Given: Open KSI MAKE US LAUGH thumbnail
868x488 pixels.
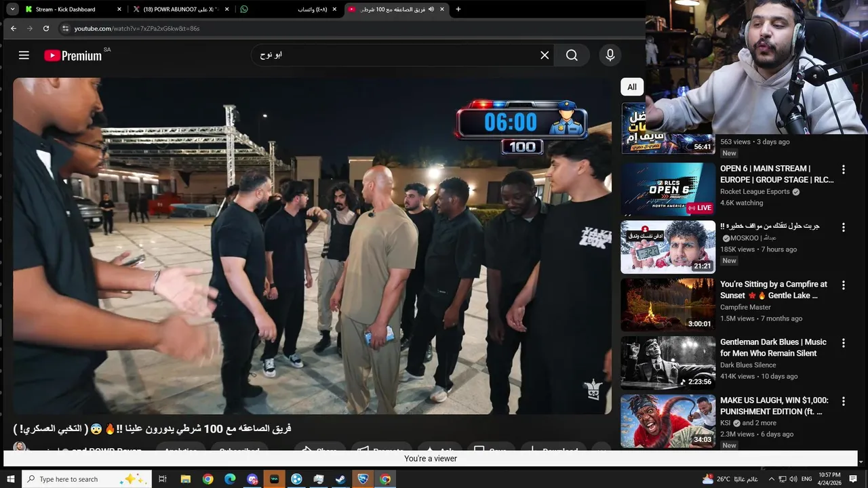Looking at the screenshot, I should coord(668,421).
